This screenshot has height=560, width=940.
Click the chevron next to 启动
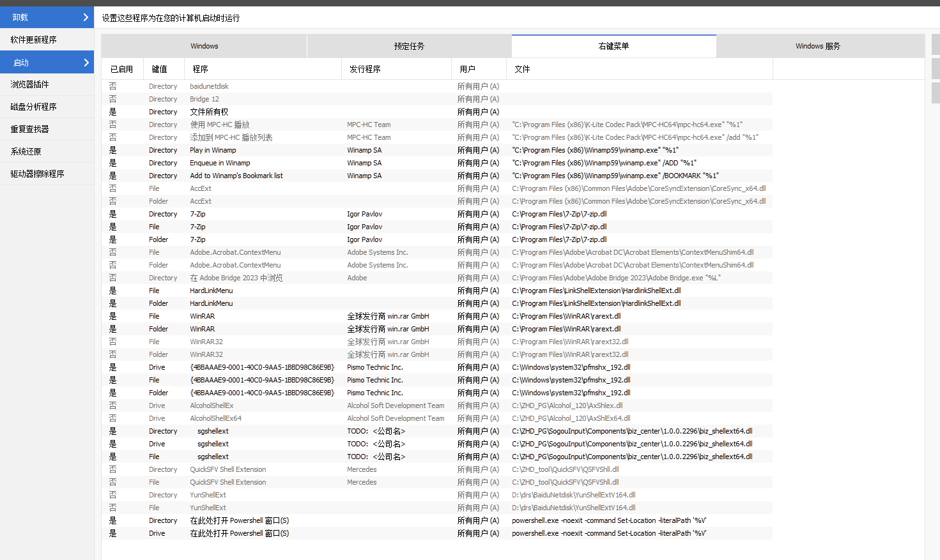86,63
